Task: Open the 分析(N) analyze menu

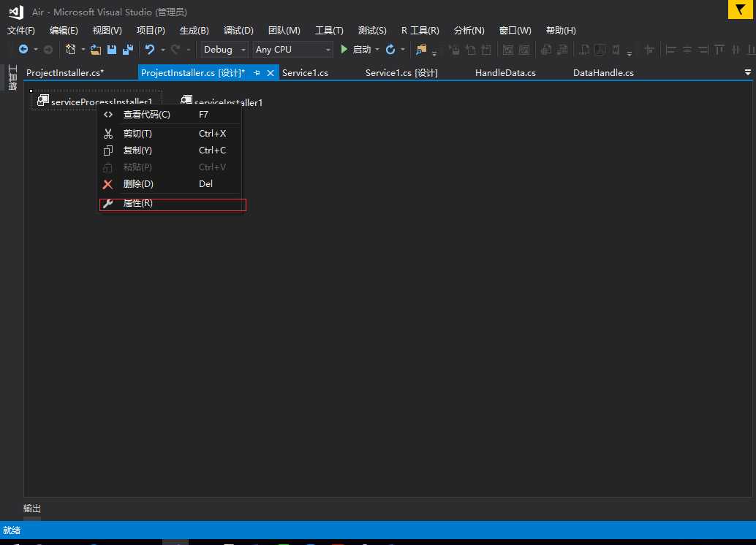Action: [469, 31]
